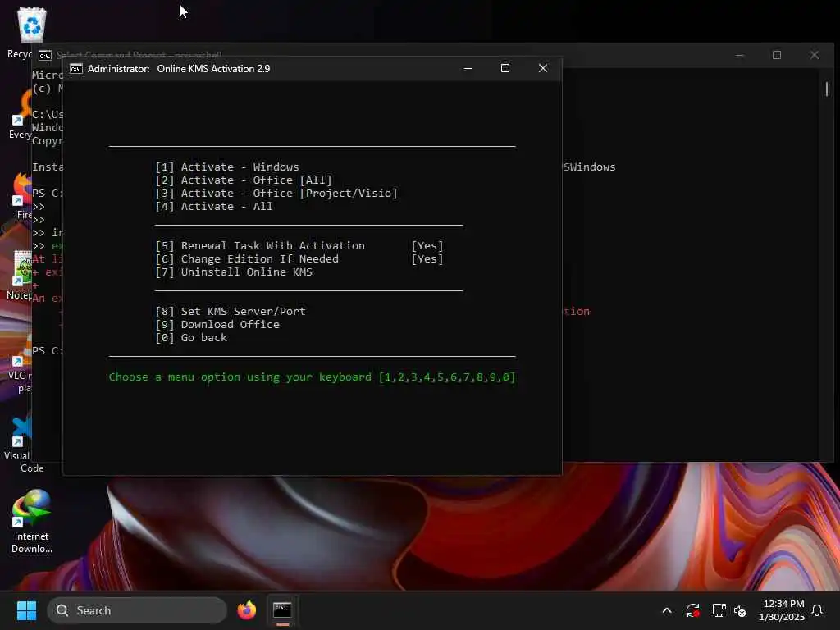This screenshot has height=630, width=840.
Task: Open the Windows Start menu
Action: coord(26,610)
